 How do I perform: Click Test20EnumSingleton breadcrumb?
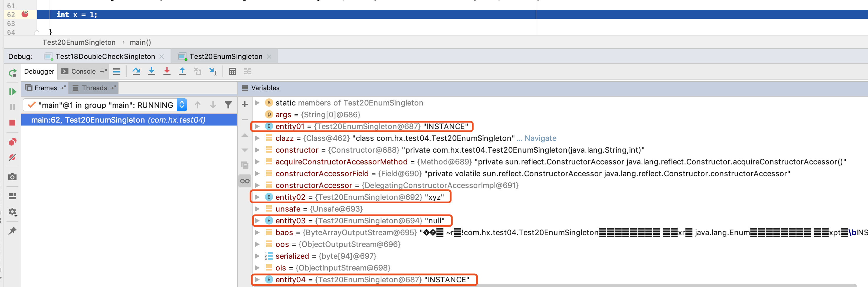79,42
